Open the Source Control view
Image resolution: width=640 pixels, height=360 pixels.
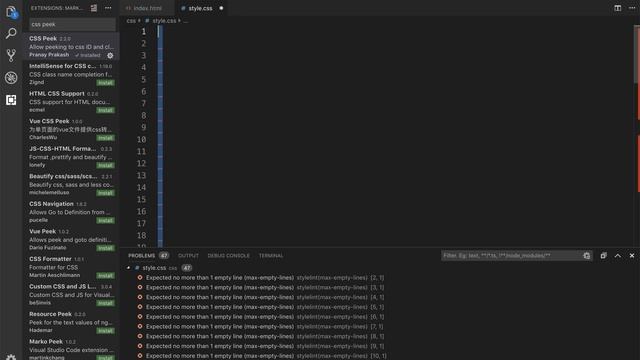pyautogui.click(x=11, y=55)
